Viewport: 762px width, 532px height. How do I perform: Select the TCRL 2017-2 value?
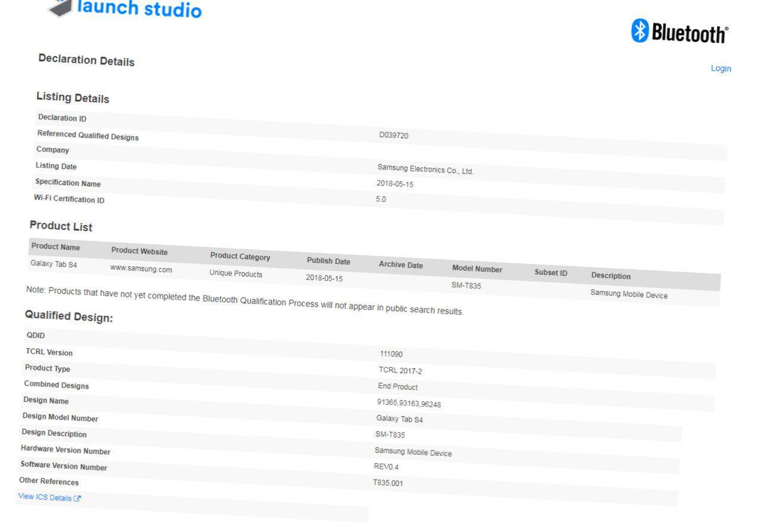[x=400, y=370]
